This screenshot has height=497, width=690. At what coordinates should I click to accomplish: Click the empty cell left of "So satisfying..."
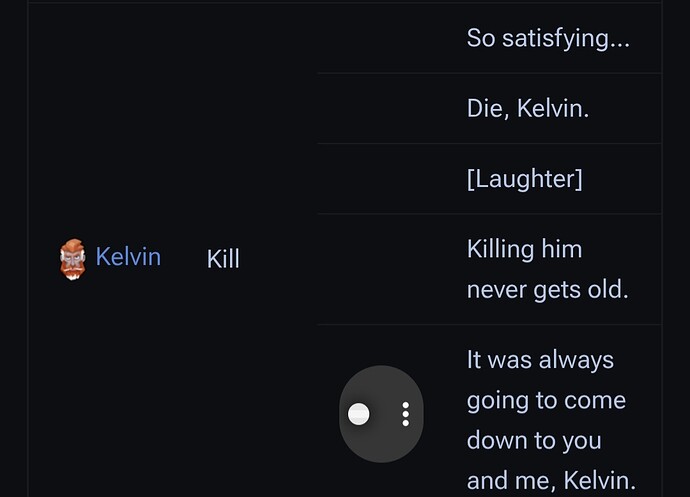(x=389, y=38)
